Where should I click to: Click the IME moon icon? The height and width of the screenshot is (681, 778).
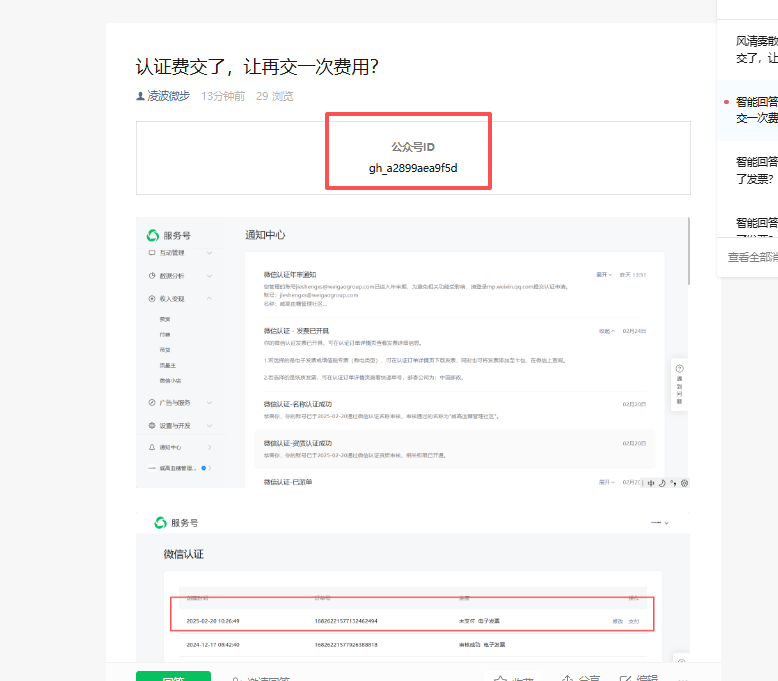pyautogui.click(x=662, y=483)
